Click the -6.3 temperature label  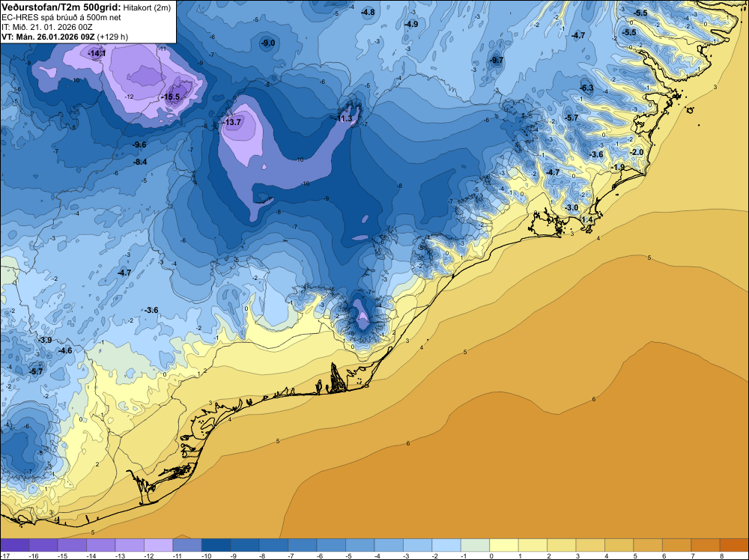586,88
